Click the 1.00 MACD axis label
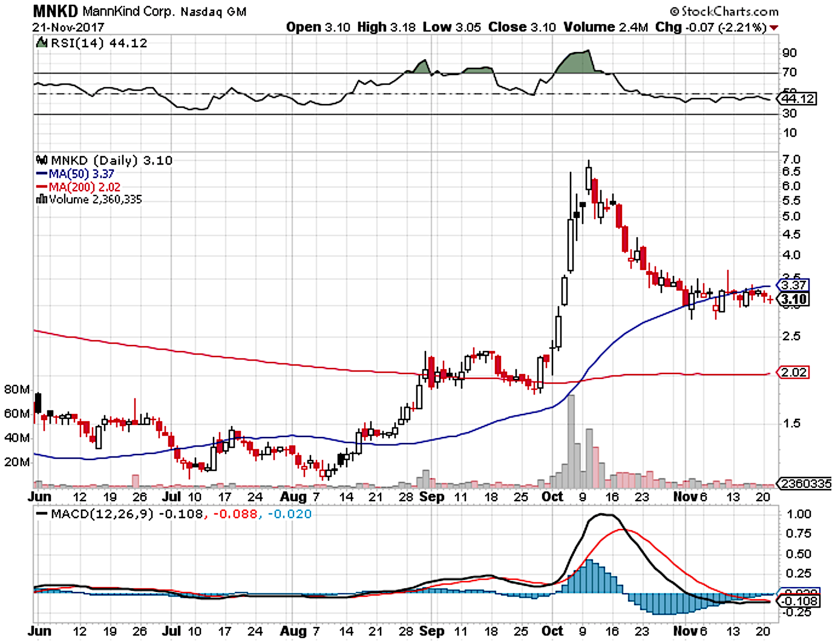The height and width of the screenshot is (644, 835). tap(800, 514)
